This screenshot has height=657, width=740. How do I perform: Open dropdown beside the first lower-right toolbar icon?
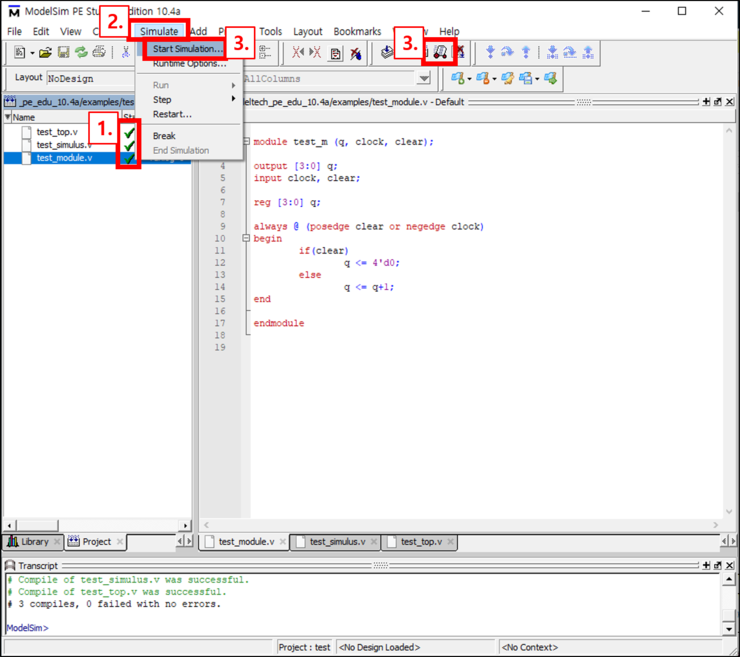coord(469,79)
